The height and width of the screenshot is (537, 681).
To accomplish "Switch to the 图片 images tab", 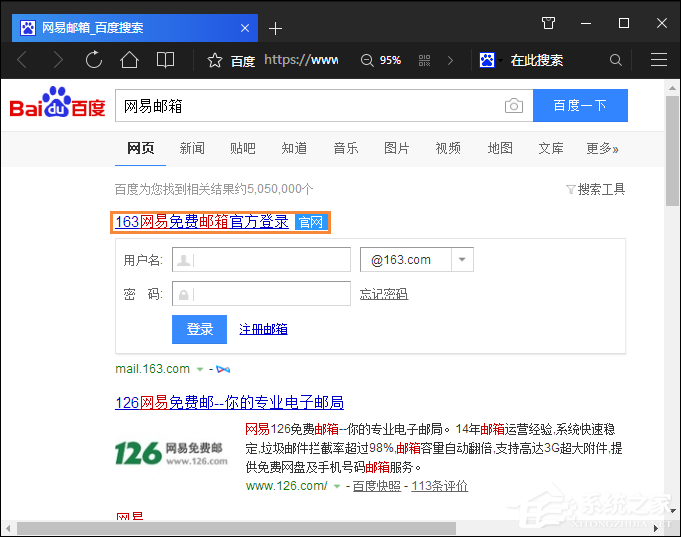I will pos(396,148).
